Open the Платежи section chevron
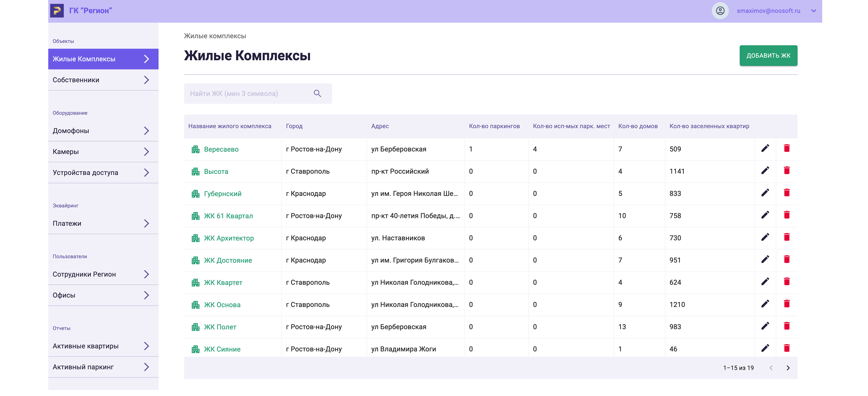Screen dimensions: 868x396 tap(146, 223)
